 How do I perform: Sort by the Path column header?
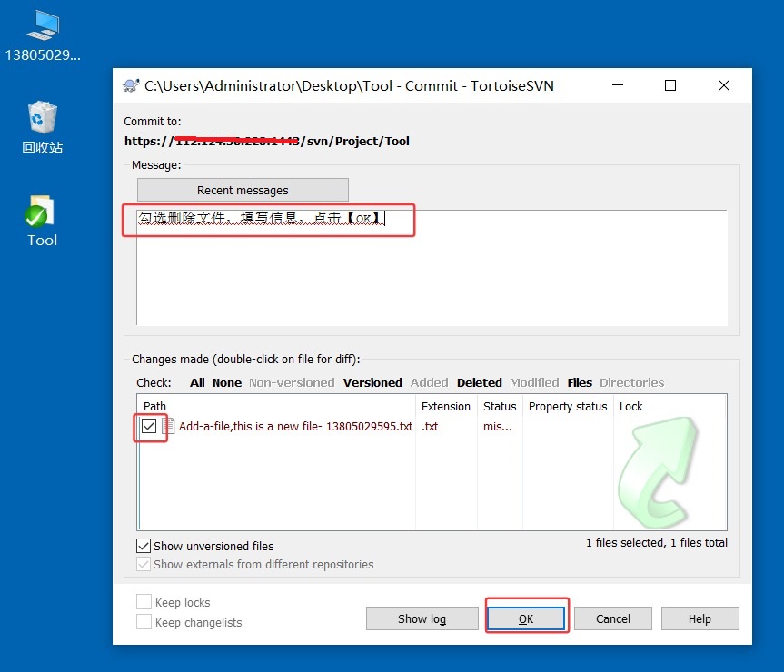pyautogui.click(x=276, y=406)
